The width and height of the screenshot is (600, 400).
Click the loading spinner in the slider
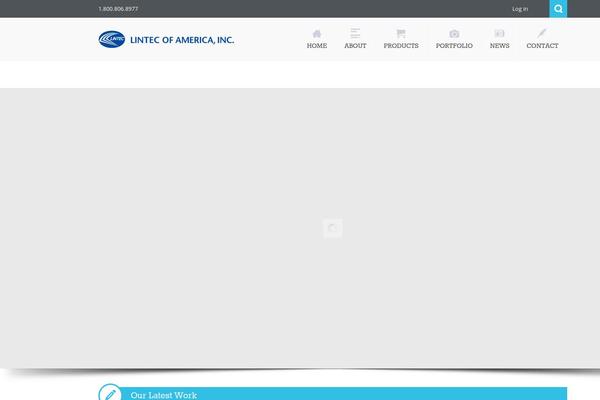[333, 228]
